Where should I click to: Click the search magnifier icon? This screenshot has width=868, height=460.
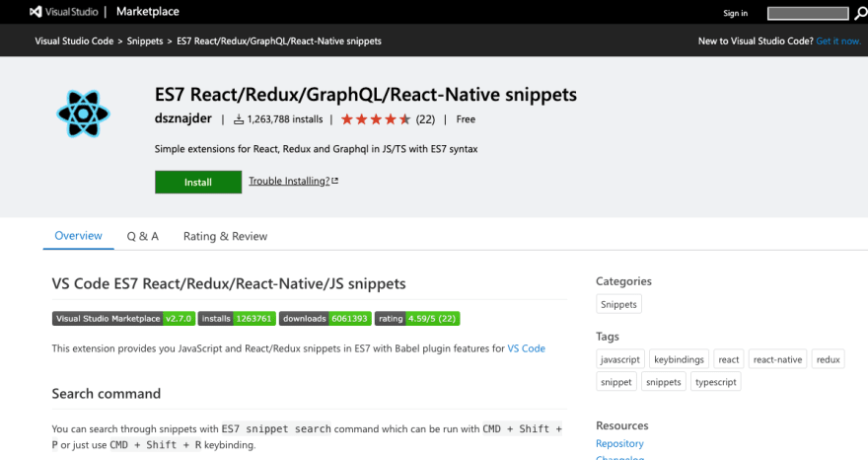point(861,13)
